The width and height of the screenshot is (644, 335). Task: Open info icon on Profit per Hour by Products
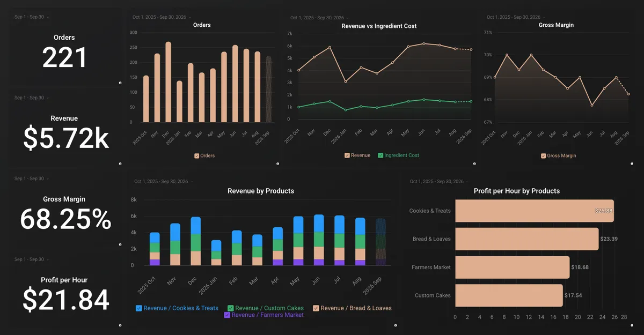(631, 325)
